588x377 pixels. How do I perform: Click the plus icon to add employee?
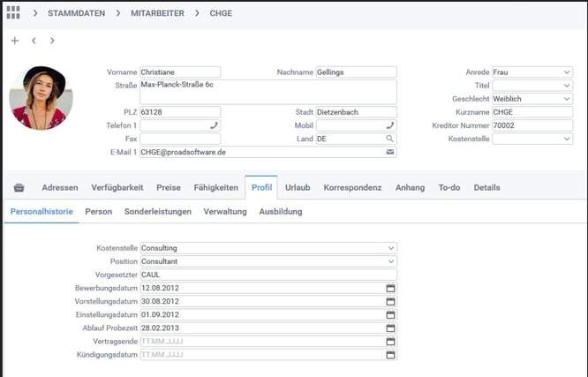(15, 41)
